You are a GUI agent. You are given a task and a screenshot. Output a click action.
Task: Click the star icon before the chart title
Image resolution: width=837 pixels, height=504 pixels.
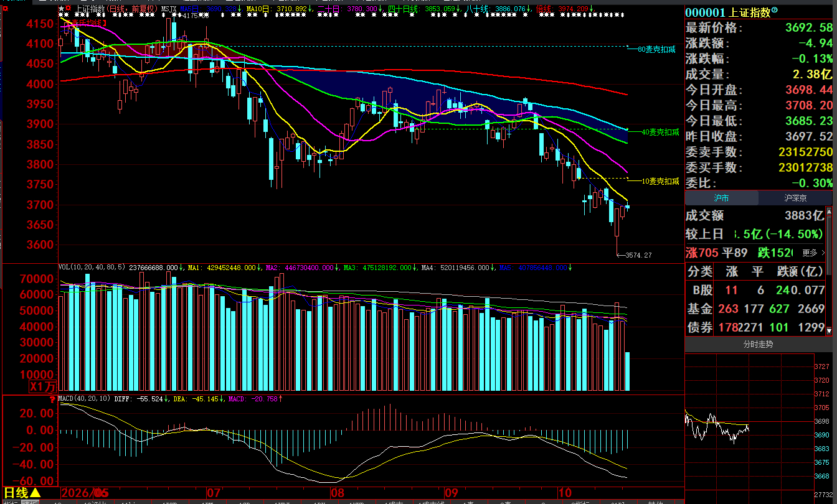point(62,9)
